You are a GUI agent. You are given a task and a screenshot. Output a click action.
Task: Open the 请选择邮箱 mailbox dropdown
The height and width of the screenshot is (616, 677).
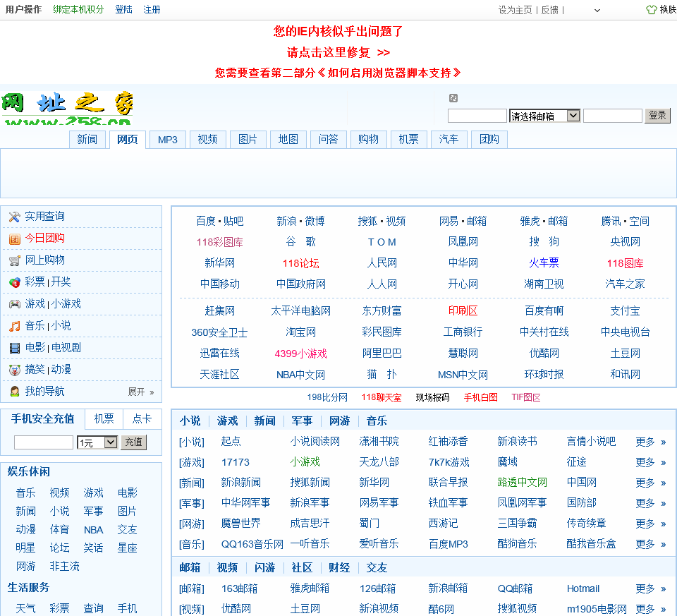point(544,116)
